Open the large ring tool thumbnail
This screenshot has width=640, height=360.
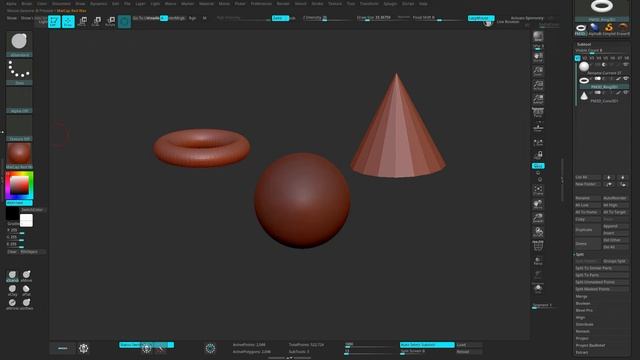point(602,11)
